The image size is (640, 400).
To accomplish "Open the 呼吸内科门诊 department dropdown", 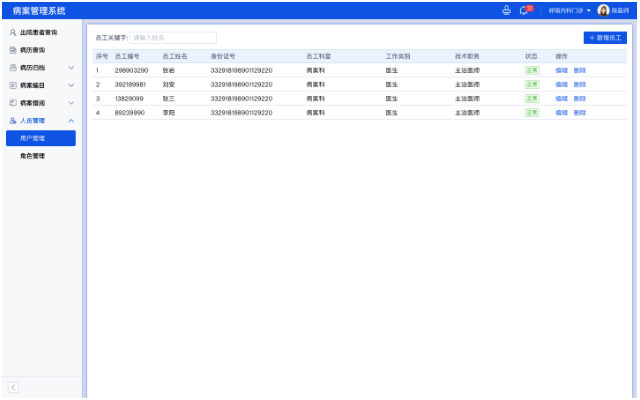I will click(570, 11).
